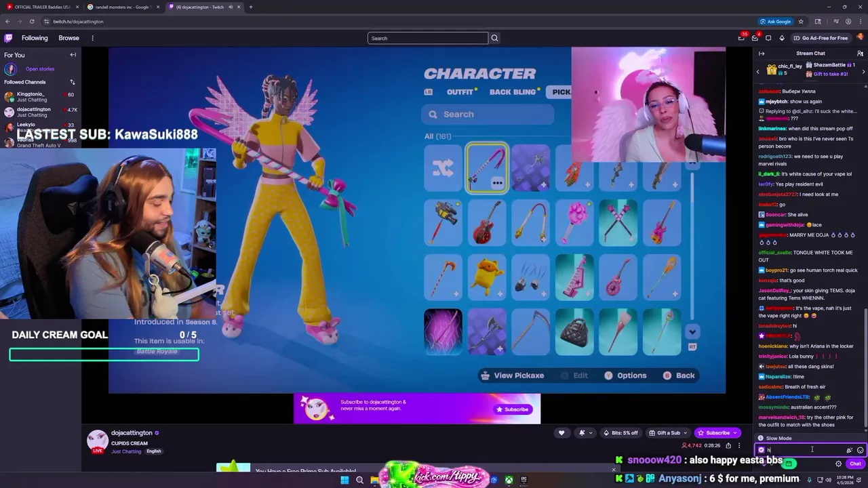Collapse the For You sidebar

pyautogui.click(x=73, y=55)
